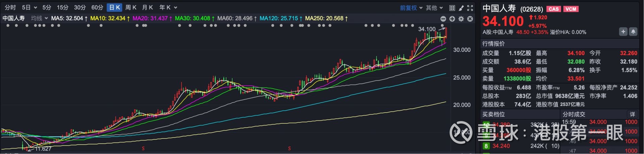
Task: Click the stock code (02628)
Action: pos(532,9)
